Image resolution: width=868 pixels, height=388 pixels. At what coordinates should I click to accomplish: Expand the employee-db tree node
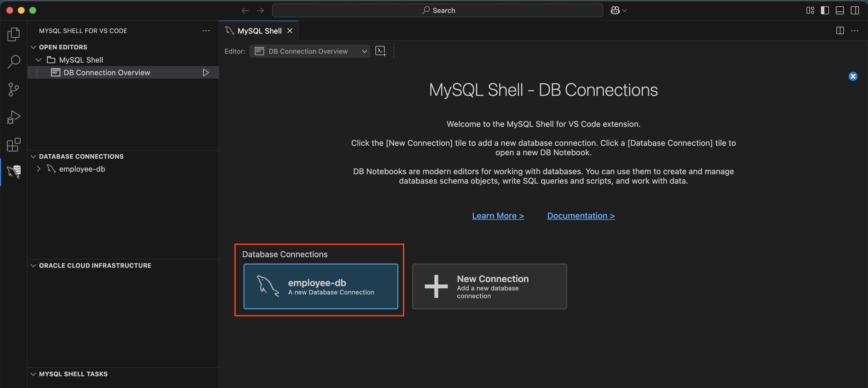(38, 169)
